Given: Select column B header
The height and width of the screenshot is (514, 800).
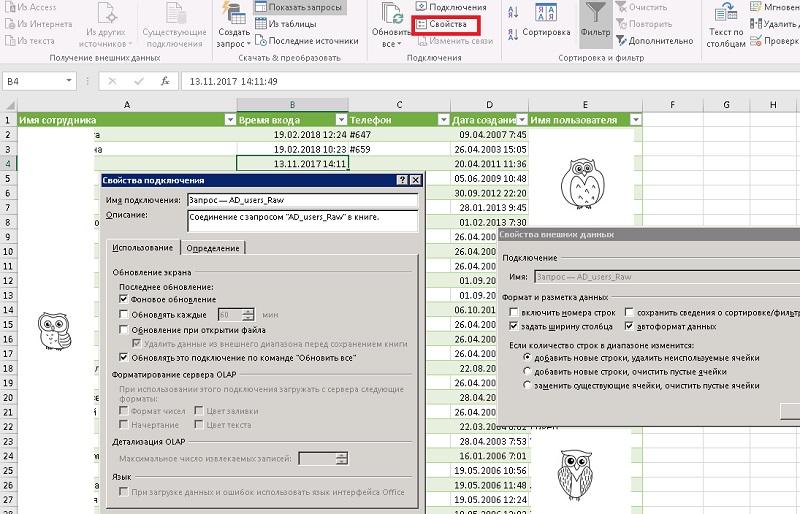Looking at the screenshot, I should coord(292,105).
